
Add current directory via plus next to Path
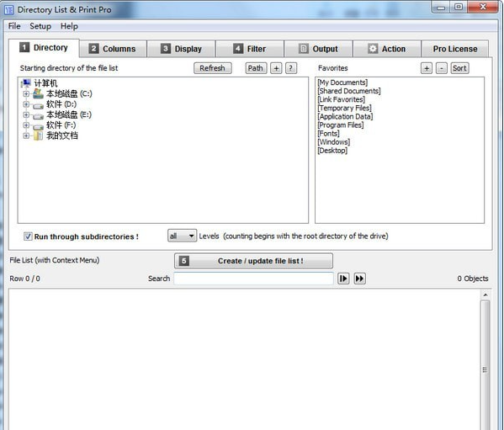pos(276,68)
